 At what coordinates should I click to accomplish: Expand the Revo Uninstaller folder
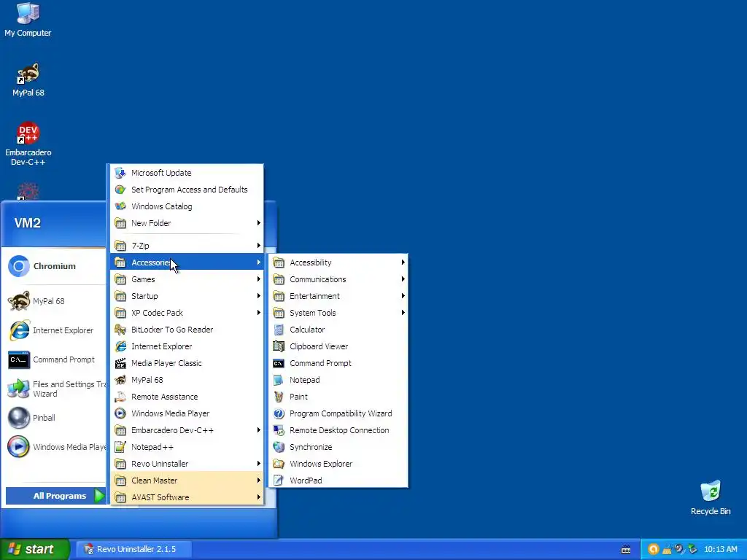187,463
